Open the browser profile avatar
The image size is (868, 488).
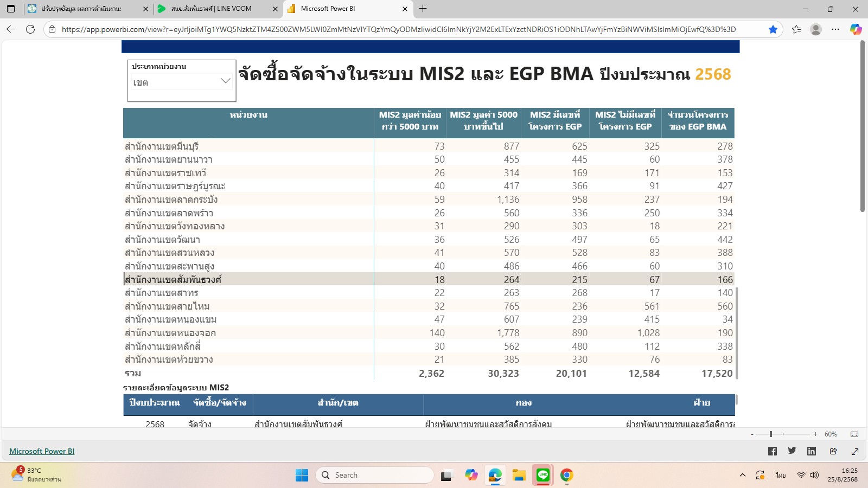pyautogui.click(x=816, y=29)
